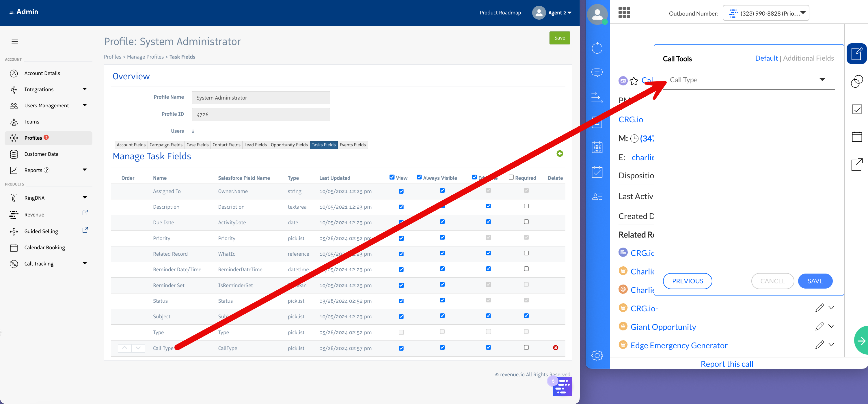Viewport: 868px width, 404px height.
Task: Open the call notes edit icon
Action: click(x=856, y=54)
